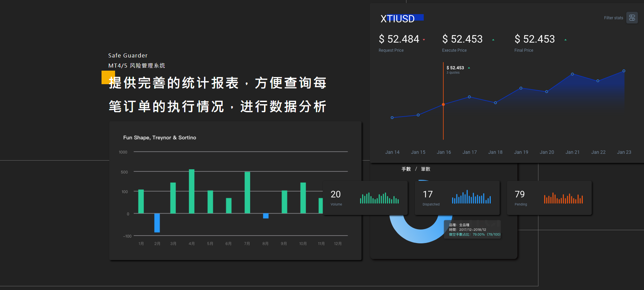Image resolution: width=644 pixels, height=290 pixels.
Task: Click the Jan 16 axis label
Action: [x=444, y=152]
